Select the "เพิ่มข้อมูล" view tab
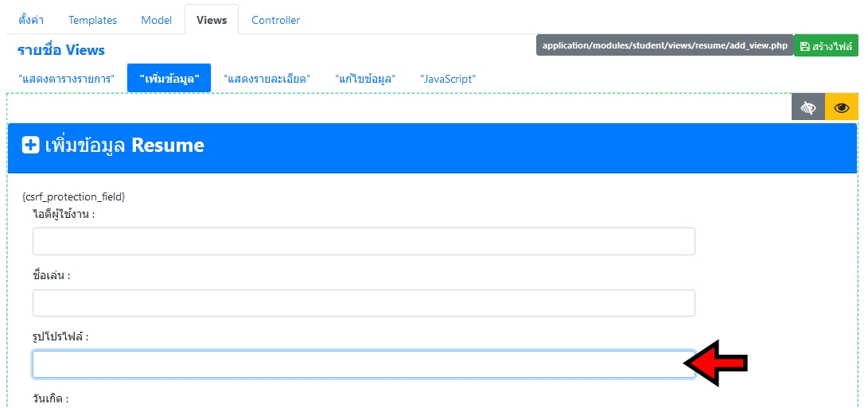 point(169,78)
